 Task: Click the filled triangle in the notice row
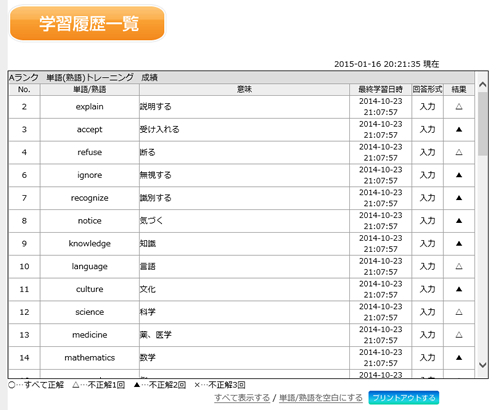(x=459, y=221)
